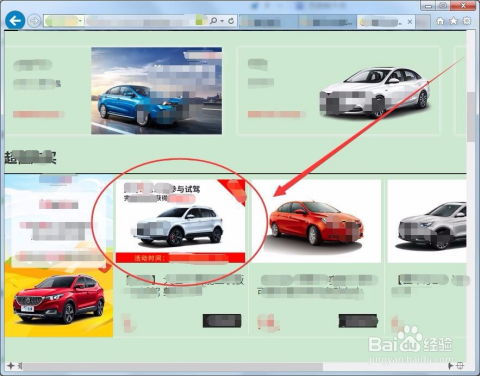Click the dark button under white SUV
This screenshot has width=480, height=376.
point(222,321)
